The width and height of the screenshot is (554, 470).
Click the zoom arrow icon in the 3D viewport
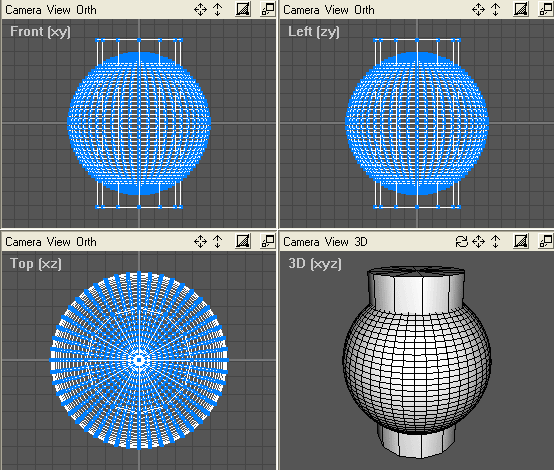pyautogui.click(x=496, y=242)
